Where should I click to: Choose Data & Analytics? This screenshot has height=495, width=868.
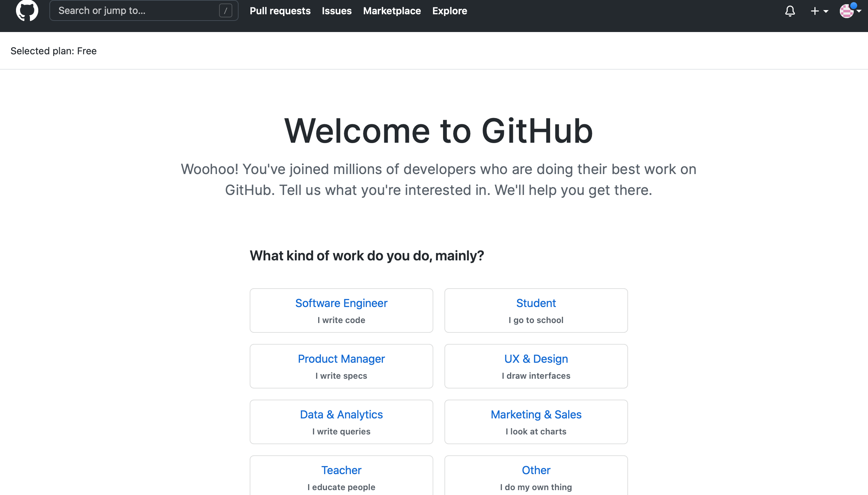click(341, 422)
